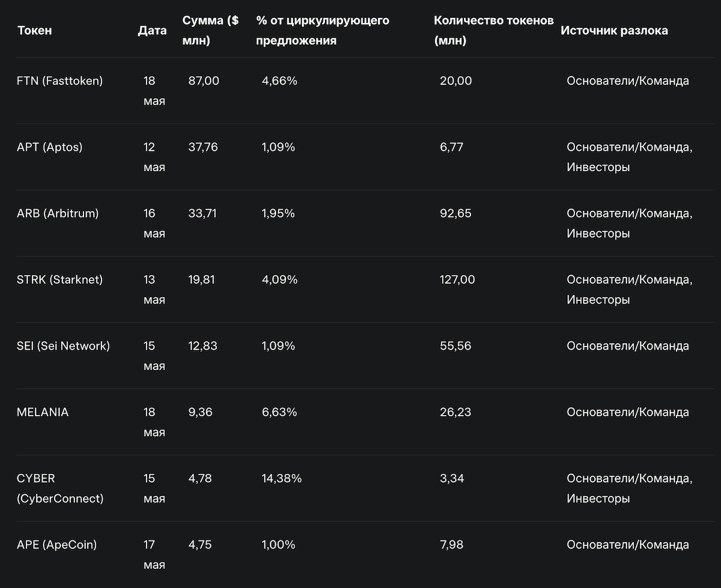Select the percentage in the SEI row

(x=278, y=345)
